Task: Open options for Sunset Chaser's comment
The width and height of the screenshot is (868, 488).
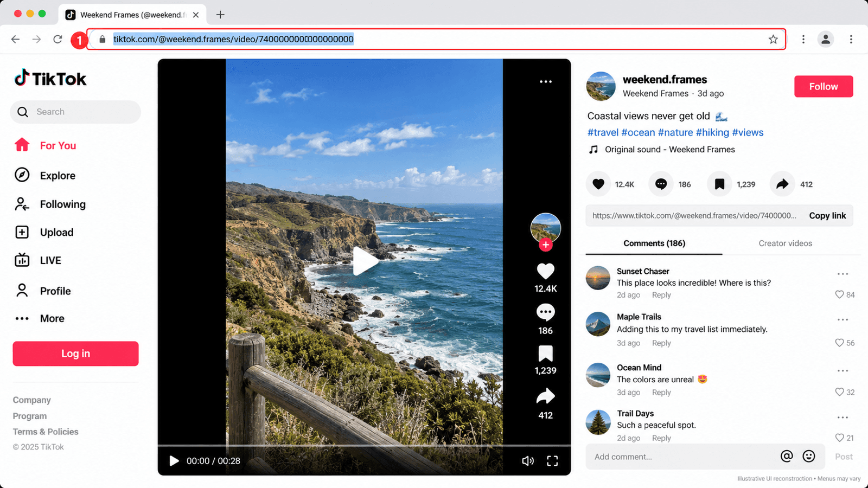Action: [843, 274]
